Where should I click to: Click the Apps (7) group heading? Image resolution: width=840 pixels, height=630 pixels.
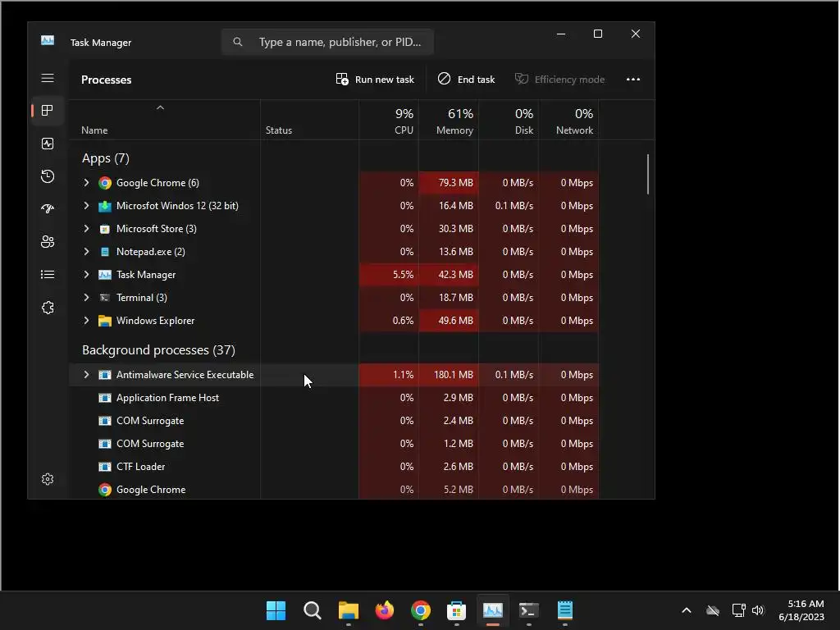click(106, 158)
